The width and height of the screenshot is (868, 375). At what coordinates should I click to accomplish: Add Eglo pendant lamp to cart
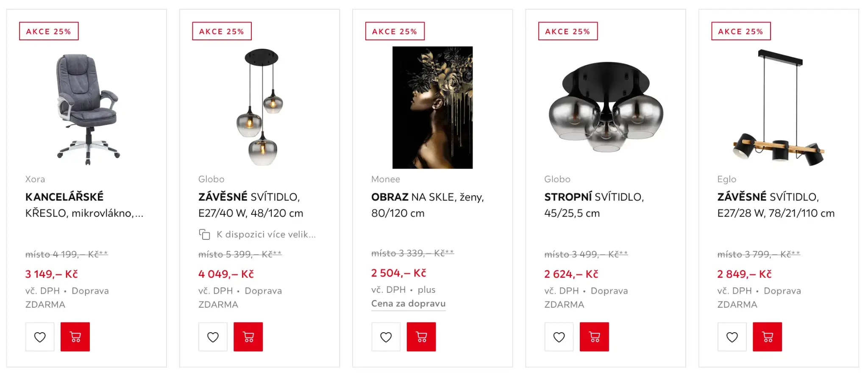tap(767, 337)
